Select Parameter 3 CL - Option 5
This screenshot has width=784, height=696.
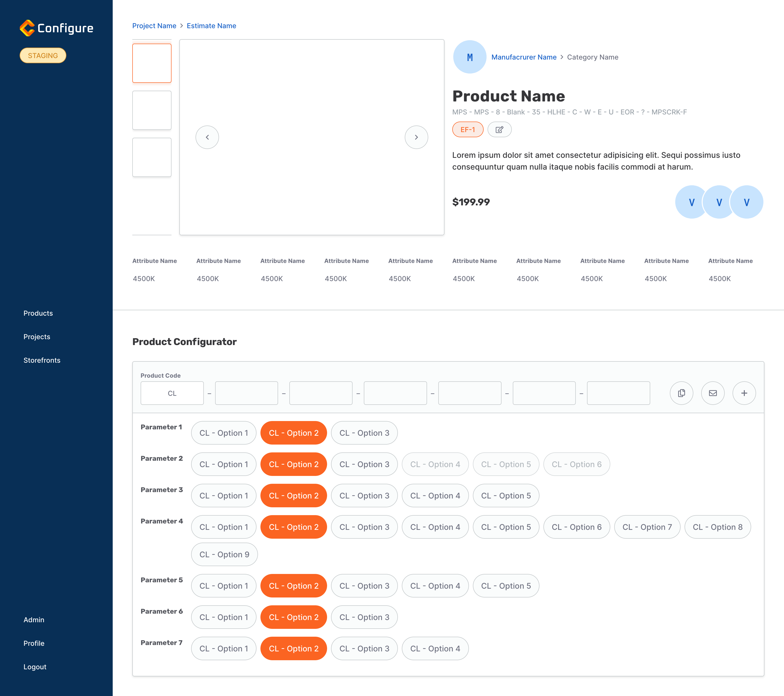(506, 496)
